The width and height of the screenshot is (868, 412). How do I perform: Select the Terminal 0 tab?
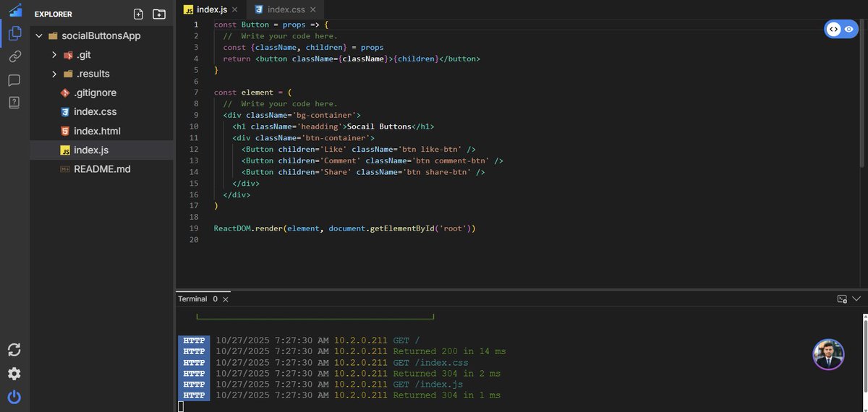[197, 299]
